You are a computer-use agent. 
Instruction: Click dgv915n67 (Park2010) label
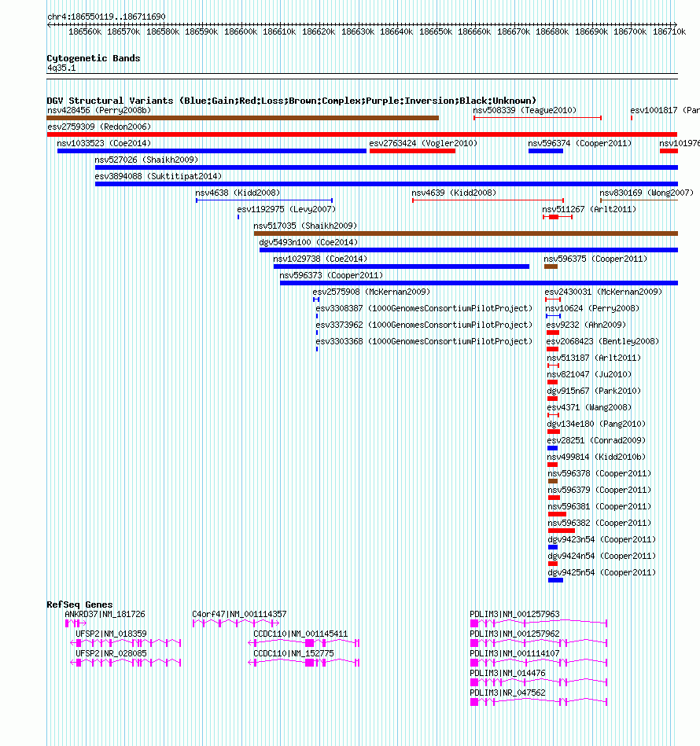pyautogui.click(x=594, y=391)
